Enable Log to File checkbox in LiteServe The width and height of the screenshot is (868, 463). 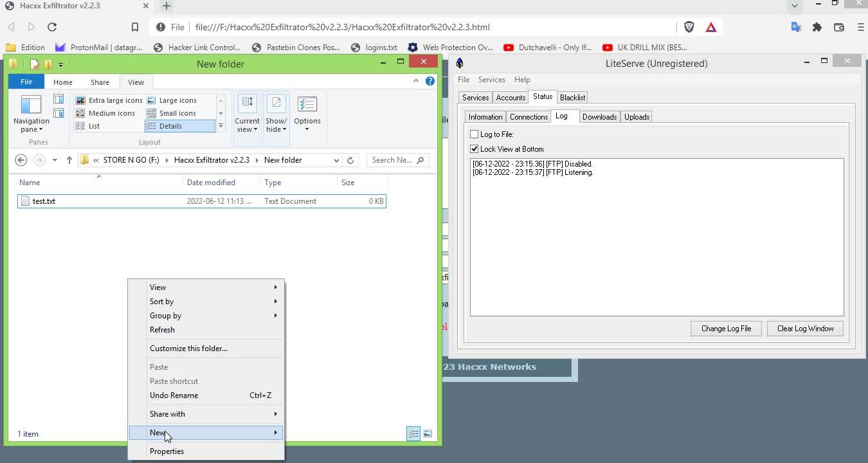tap(475, 134)
